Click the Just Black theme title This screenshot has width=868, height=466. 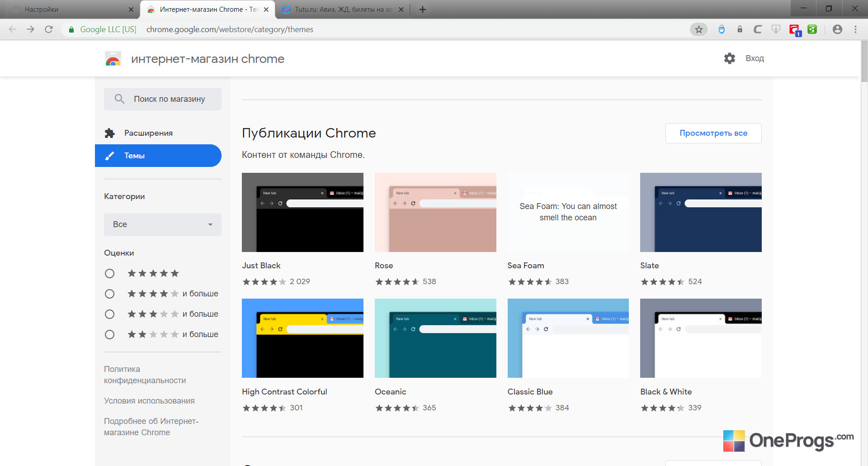261,266
